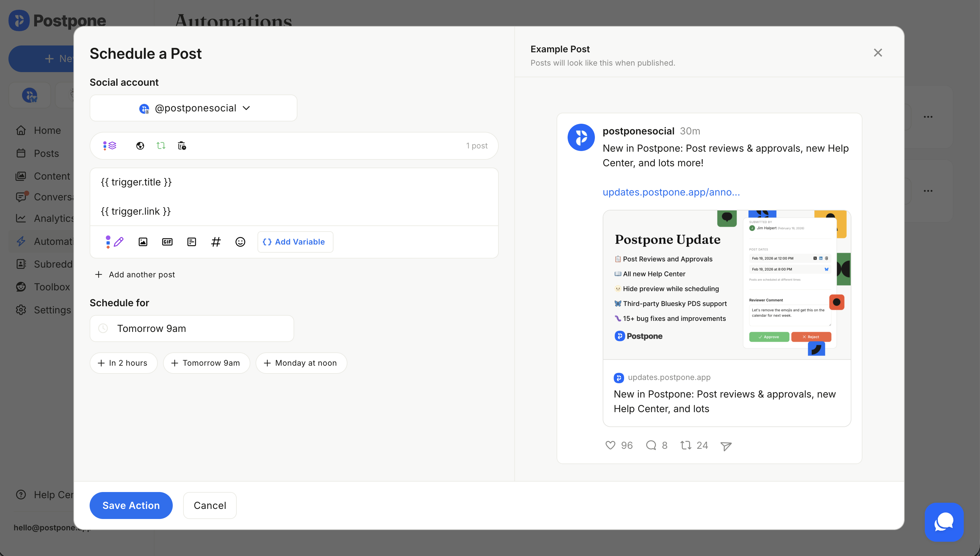Viewport: 980px width, 556px height.
Task: Open the updates.postpone.app link in example post
Action: pyautogui.click(x=671, y=192)
